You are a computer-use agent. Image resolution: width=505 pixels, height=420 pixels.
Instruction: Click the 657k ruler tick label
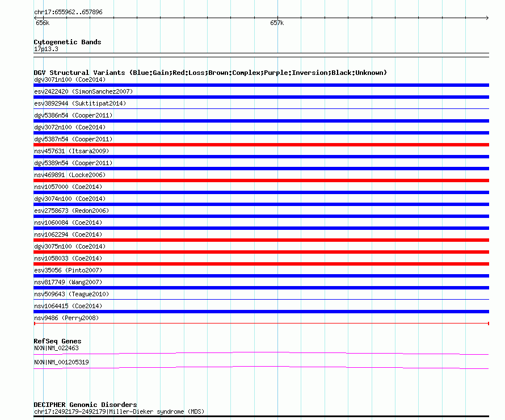[x=277, y=23]
